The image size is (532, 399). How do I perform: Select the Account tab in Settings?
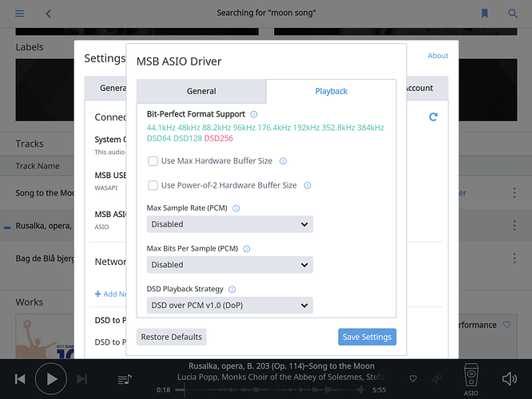tap(427, 88)
